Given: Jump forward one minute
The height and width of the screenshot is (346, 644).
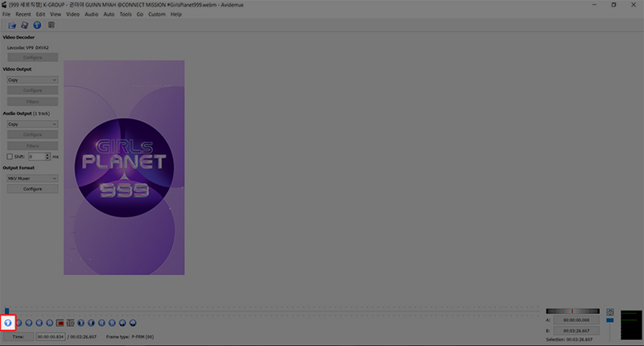Looking at the screenshot, I should pos(133,323).
